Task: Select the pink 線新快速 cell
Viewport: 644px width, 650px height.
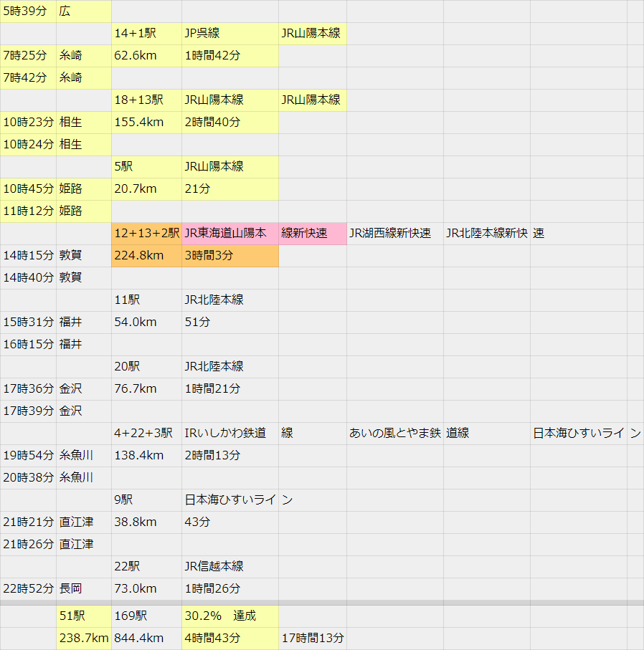Action: pyautogui.click(x=313, y=234)
